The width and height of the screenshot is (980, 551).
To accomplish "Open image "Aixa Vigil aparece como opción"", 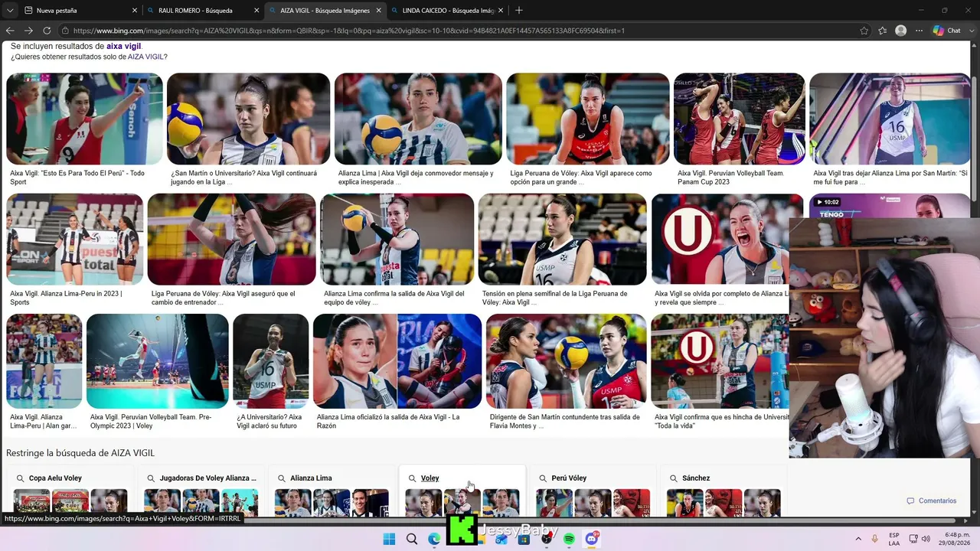I will click(x=588, y=119).
